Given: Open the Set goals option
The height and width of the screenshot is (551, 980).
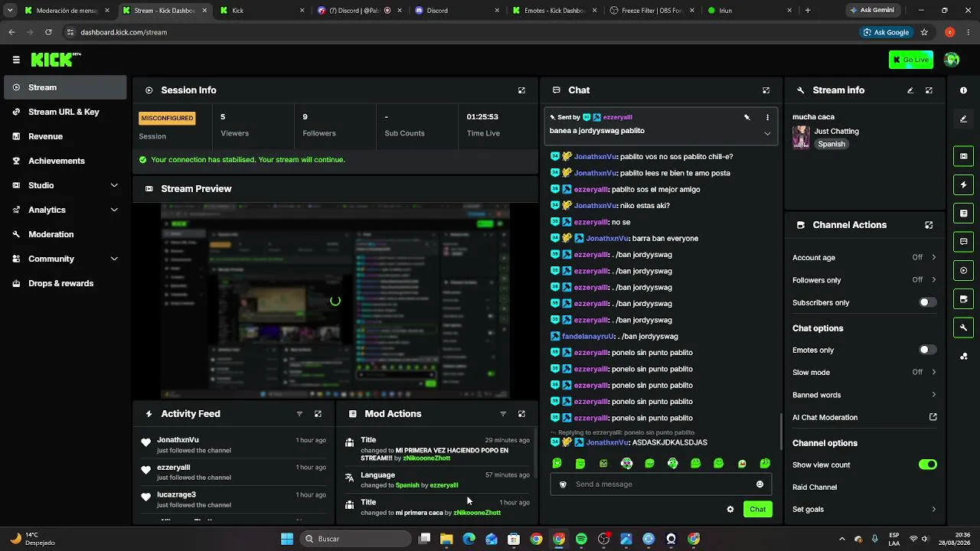Looking at the screenshot, I should tap(864, 510).
